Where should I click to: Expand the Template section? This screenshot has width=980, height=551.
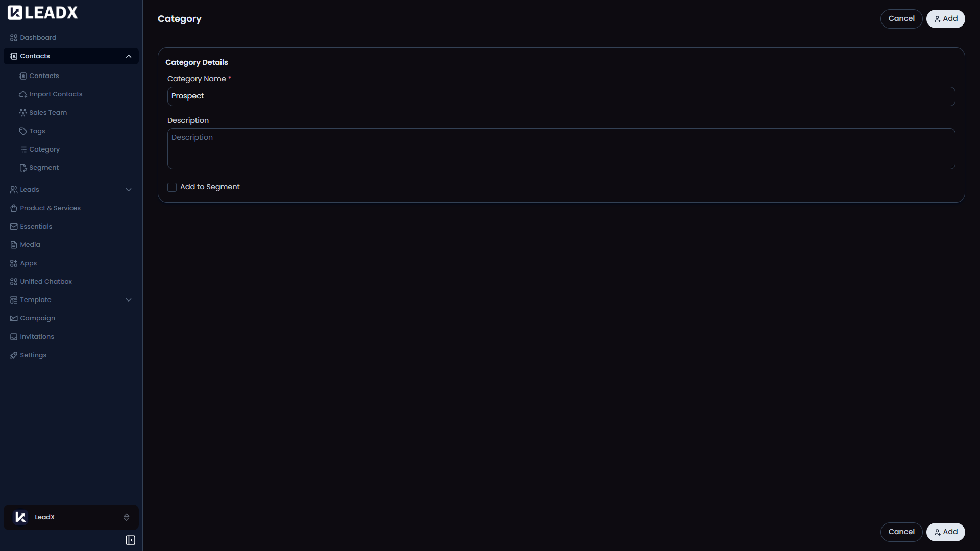[x=128, y=300]
